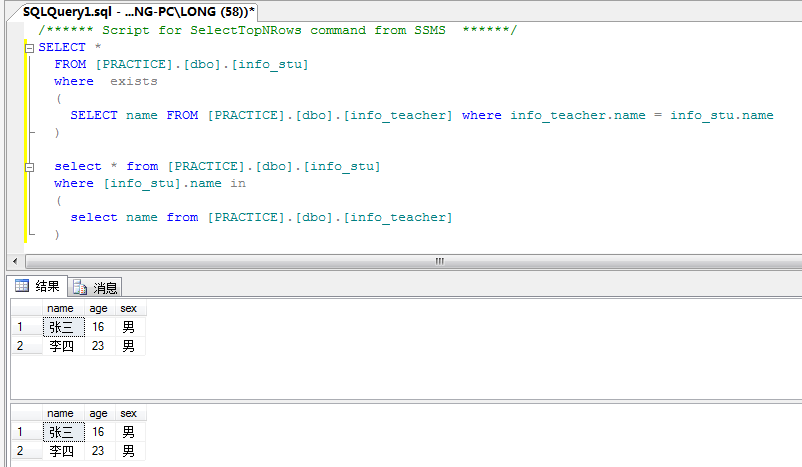Select the sex column header in first result grid

click(129, 308)
